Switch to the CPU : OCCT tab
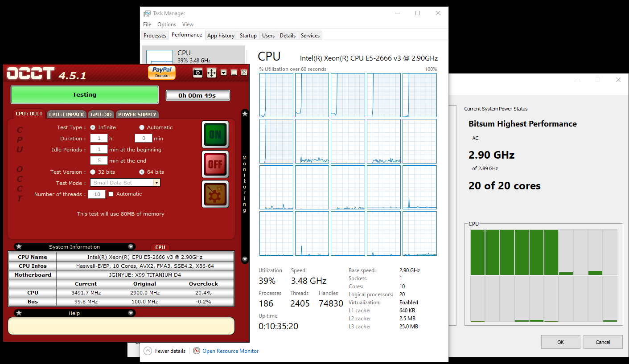 coord(29,114)
